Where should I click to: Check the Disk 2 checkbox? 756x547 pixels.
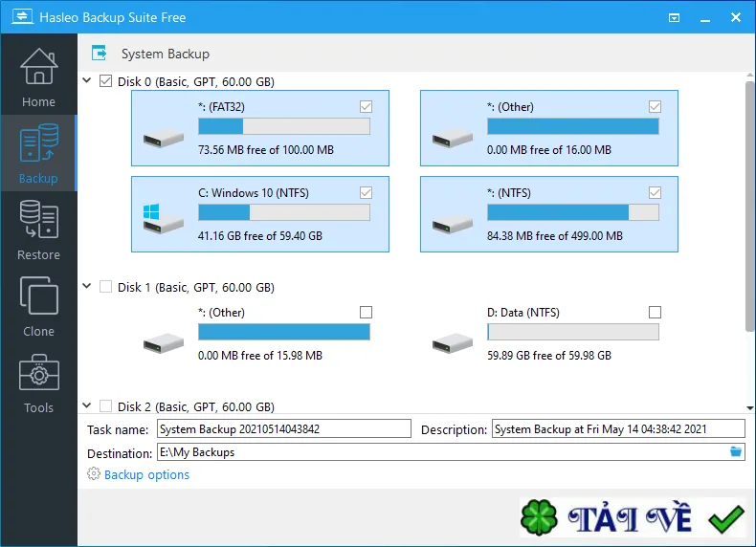(x=105, y=405)
